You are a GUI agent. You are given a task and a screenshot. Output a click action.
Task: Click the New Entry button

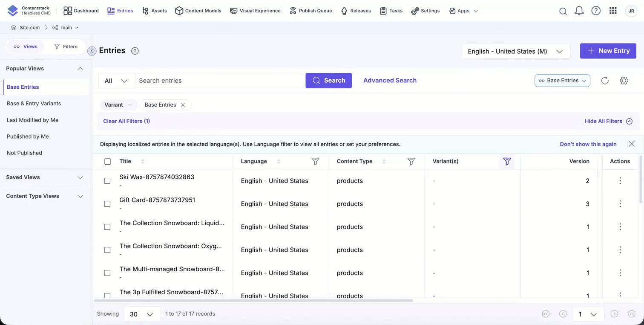[608, 51]
